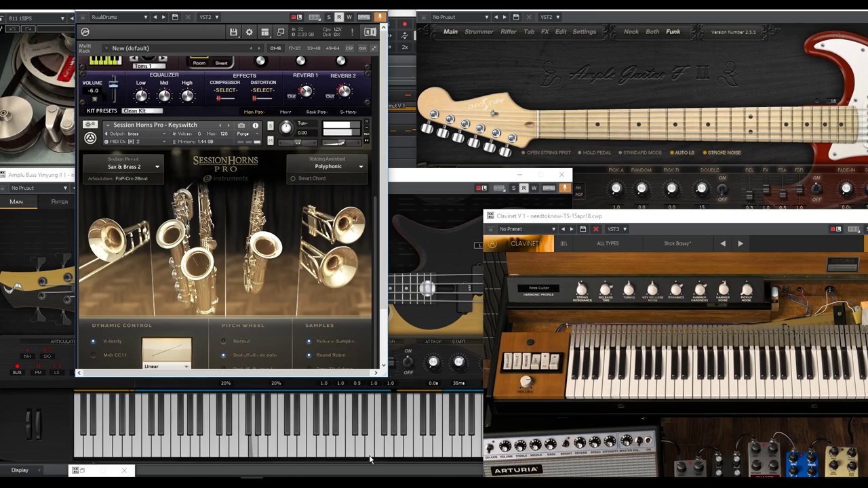Click Distortion SELECT in effects section
The image size is (868, 488).
[x=262, y=90]
